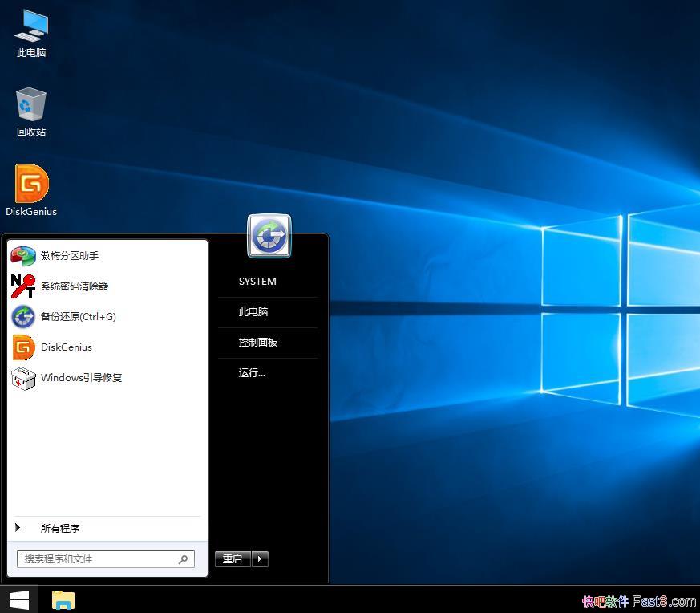Image resolution: width=700 pixels, height=613 pixels.
Task: Open the DiskGenius desktop shortcut
Action: pos(30,183)
